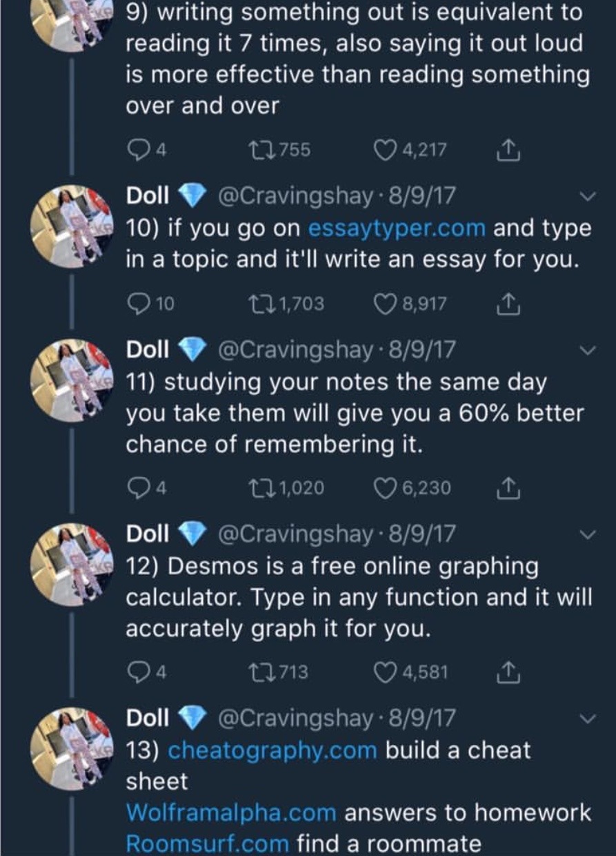Open the more-options chevron on tweet 12
The height and width of the screenshot is (856, 616).
[x=588, y=534]
